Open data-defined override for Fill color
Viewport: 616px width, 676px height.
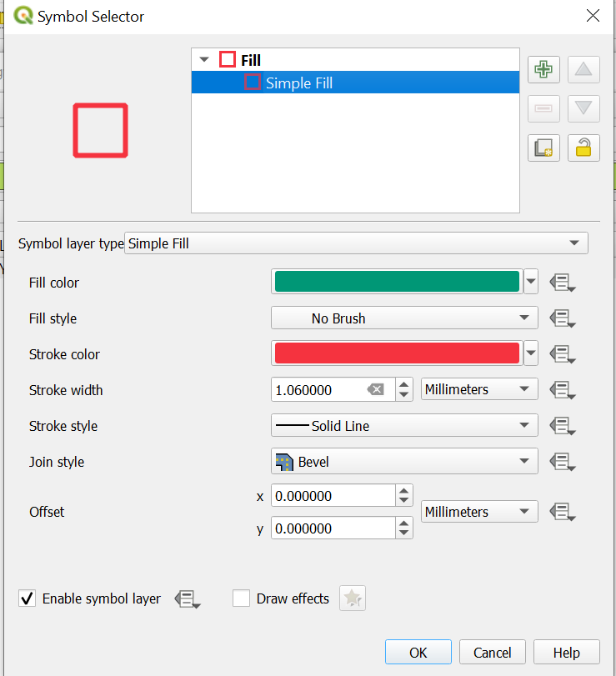(563, 283)
